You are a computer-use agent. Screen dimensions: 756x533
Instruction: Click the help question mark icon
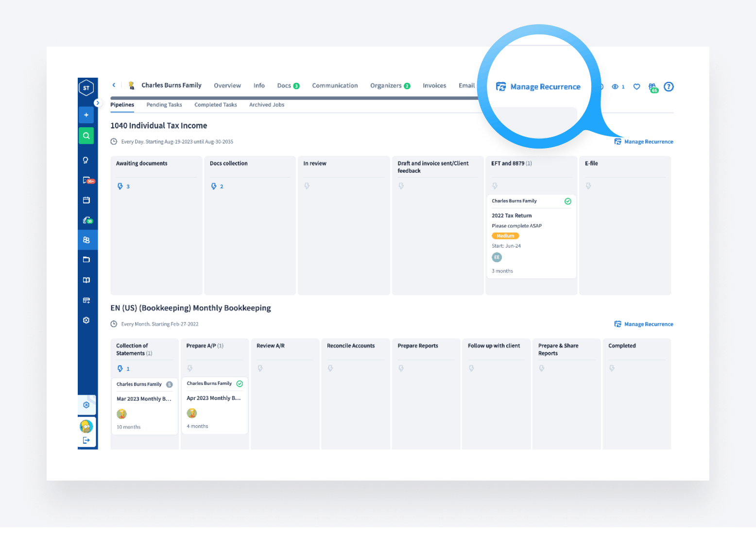tap(669, 87)
